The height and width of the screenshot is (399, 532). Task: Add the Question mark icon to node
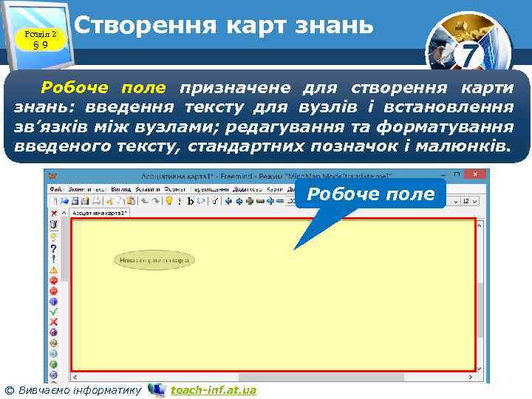54,249
